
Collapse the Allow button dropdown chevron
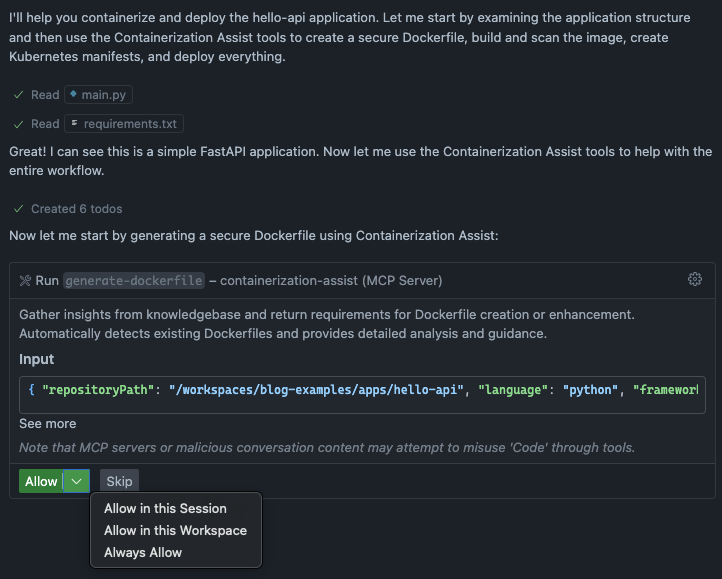point(77,482)
